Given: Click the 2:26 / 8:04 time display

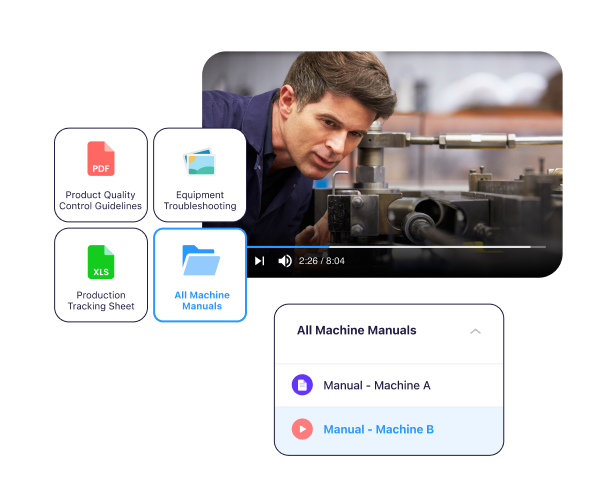Looking at the screenshot, I should (x=321, y=261).
